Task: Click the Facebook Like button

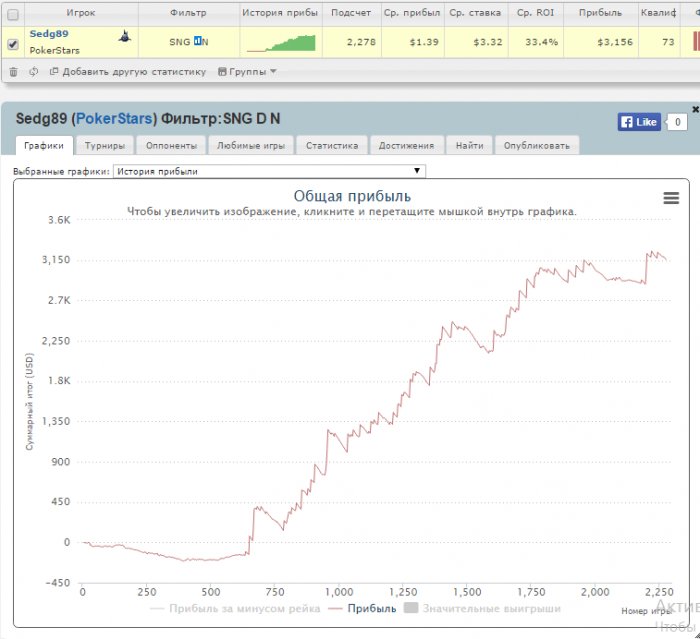Action: [x=639, y=122]
